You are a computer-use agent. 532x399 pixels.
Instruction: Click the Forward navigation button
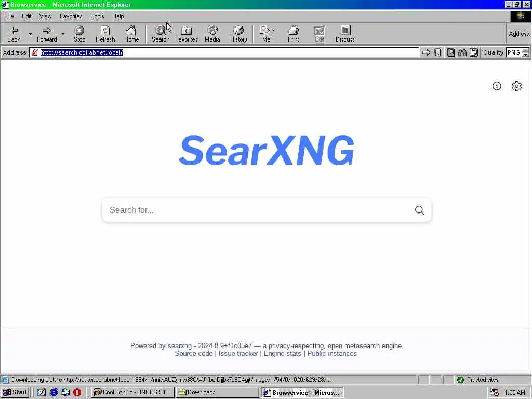tap(47, 34)
